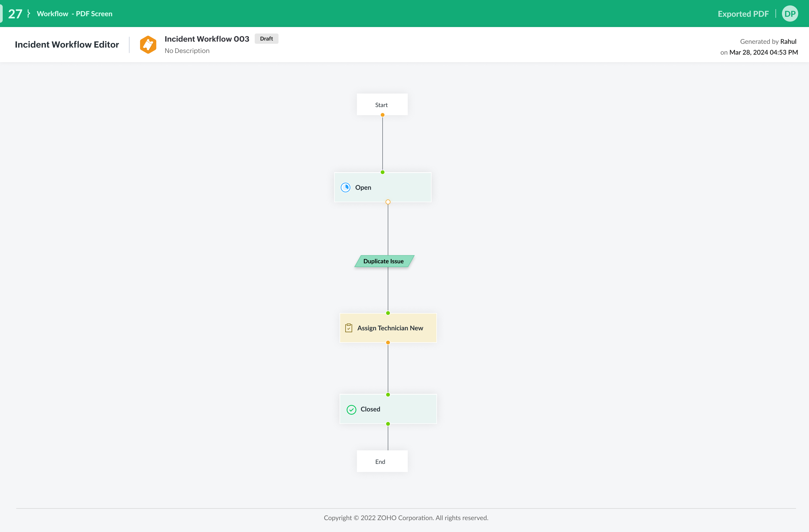Click the orange dot below Assign Technician New

(x=388, y=343)
